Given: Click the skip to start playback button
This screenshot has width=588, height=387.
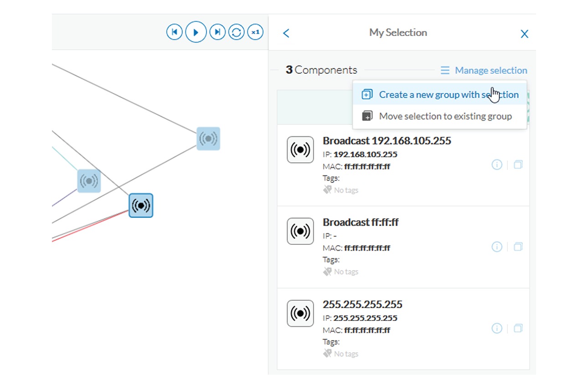Looking at the screenshot, I should 174,32.
